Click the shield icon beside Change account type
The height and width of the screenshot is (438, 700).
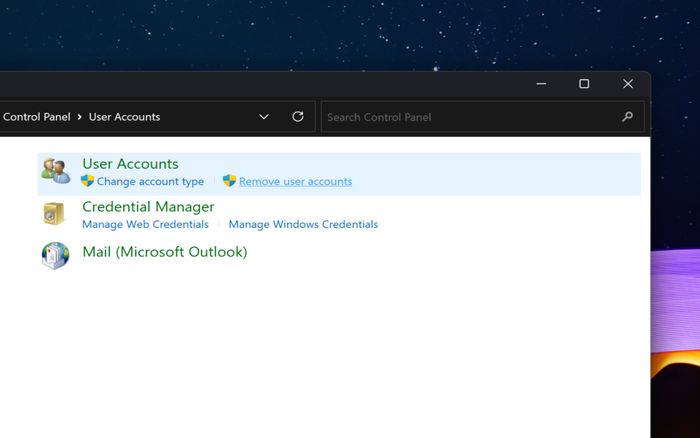point(88,181)
